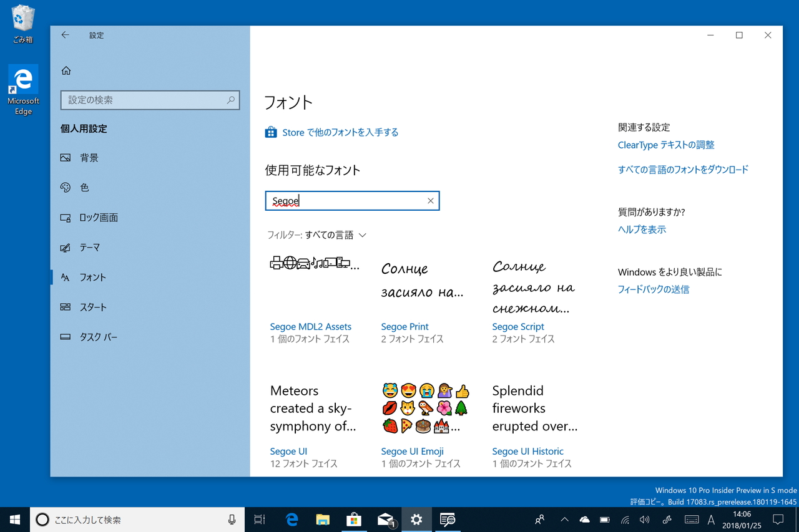
Task: Click the スタート icon in sidebar
Action: (66, 307)
